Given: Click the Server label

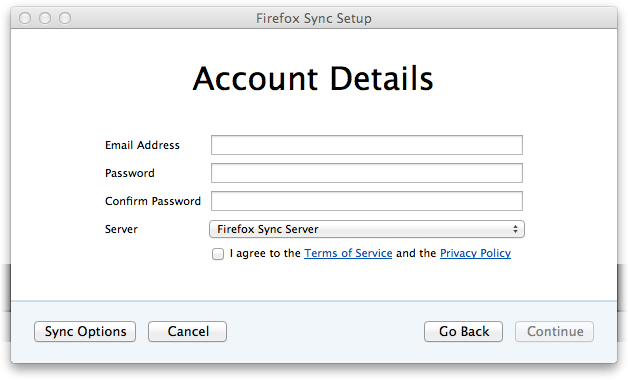Looking at the screenshot, I should [121, 229].
